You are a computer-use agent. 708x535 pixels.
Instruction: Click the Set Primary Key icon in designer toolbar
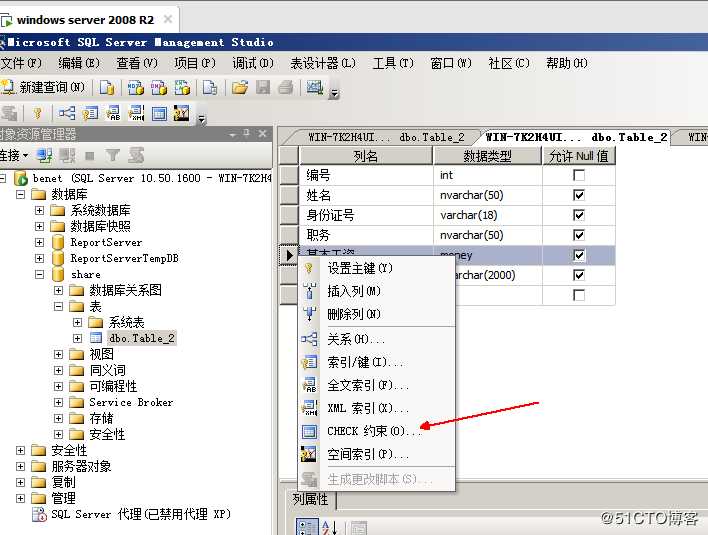(x=37, y=113)
